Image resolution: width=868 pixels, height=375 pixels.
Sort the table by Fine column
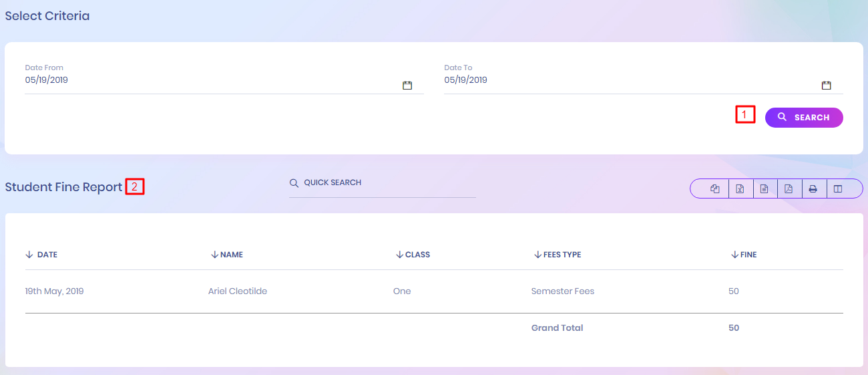[748, 255]
